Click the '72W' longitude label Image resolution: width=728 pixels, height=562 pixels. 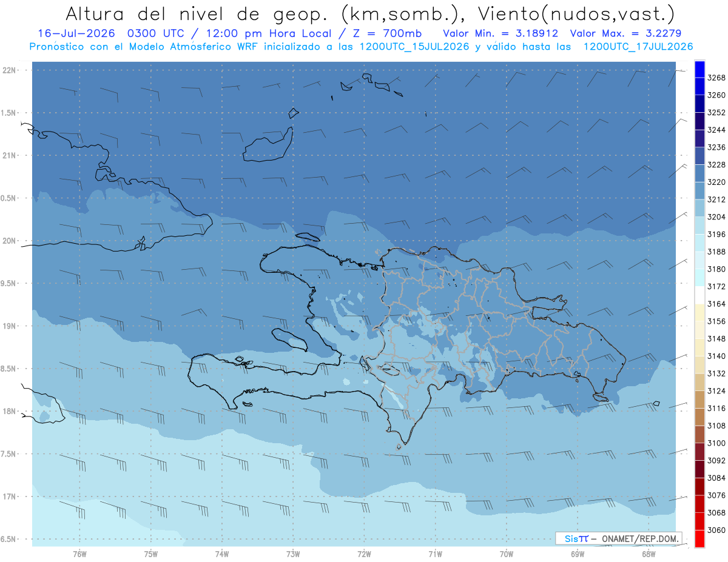coord(364,554)
